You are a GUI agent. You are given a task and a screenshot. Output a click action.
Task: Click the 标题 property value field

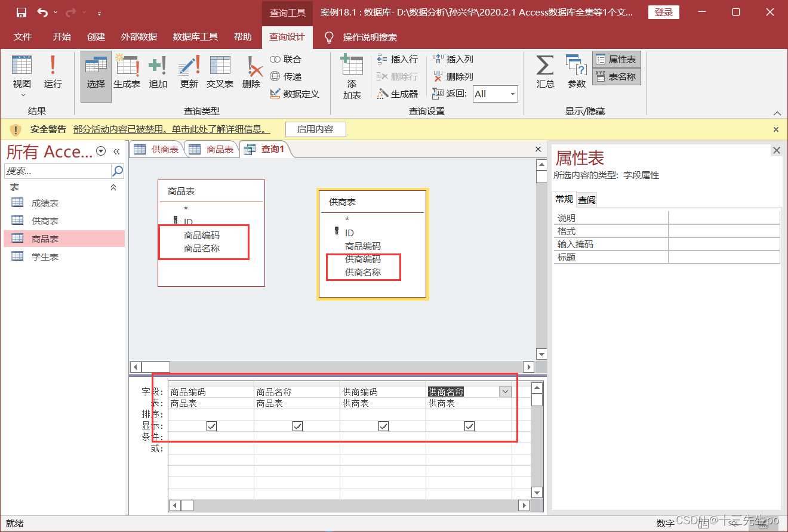click(x=724, y=257)
